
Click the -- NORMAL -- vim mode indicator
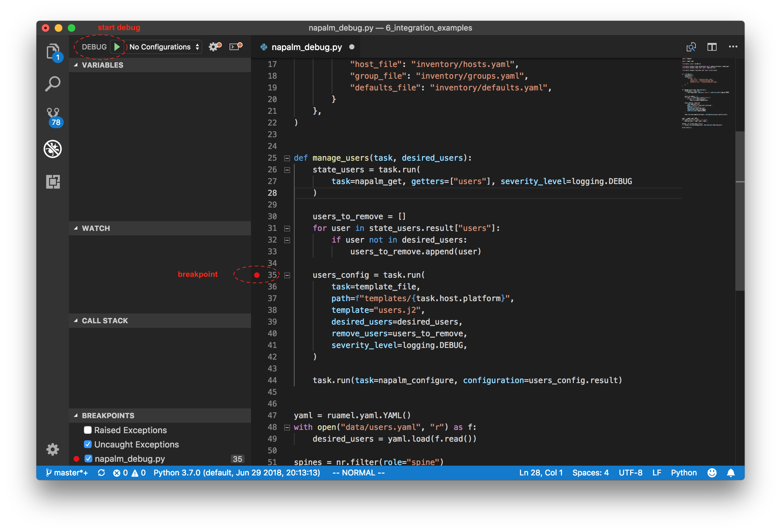pos(359,472)
